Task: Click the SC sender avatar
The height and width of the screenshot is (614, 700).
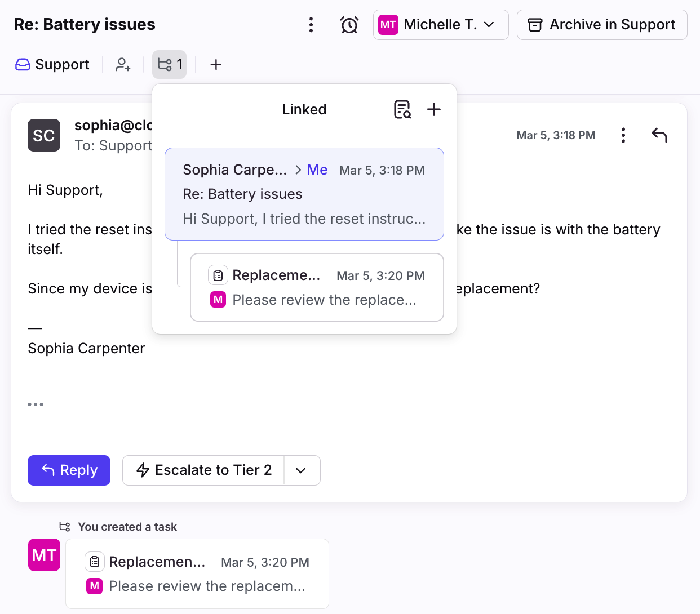Action: click(44, 135)
